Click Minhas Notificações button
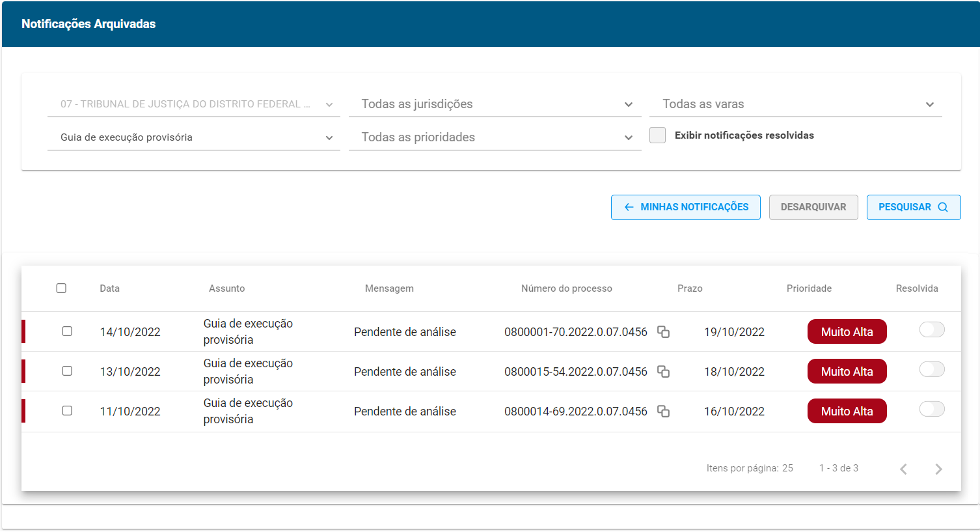Image resolution: width=980 pixels, height=532 pixels. coord(686,207)
